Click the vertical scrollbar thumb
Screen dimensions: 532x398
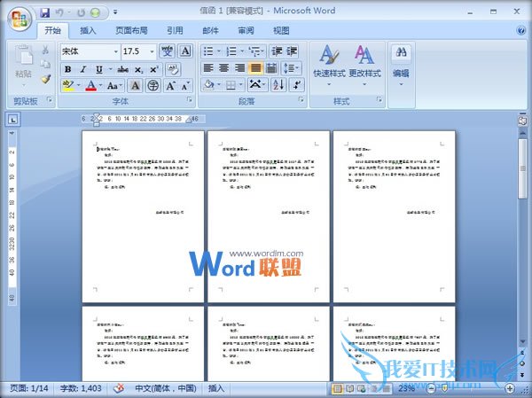tap(522, 168)
